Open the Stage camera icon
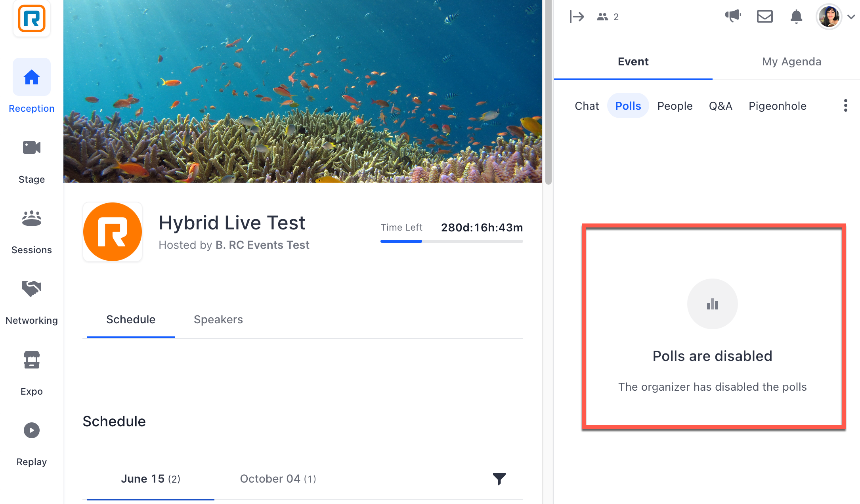860x504 pixels. tap(32, 147)
